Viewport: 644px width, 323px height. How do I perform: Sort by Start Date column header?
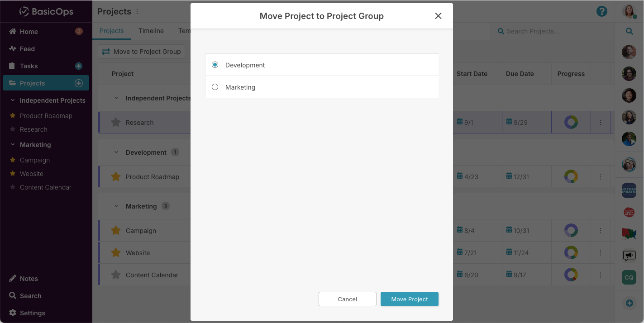coord(472,74)
